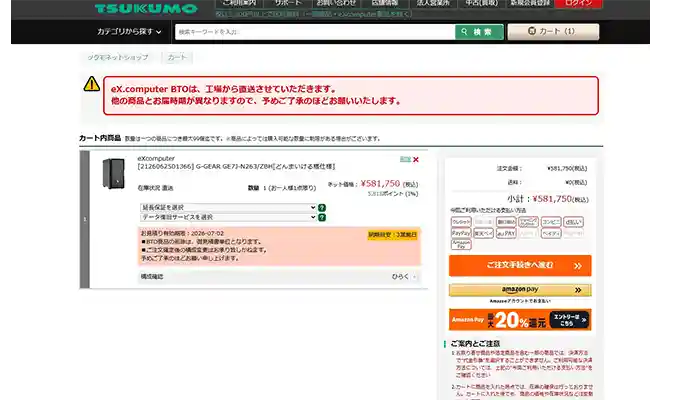Click the お見積り有効期限 2026-07-02 text
This screenshot has height=400, width=700.
click(x=183, y=233)
